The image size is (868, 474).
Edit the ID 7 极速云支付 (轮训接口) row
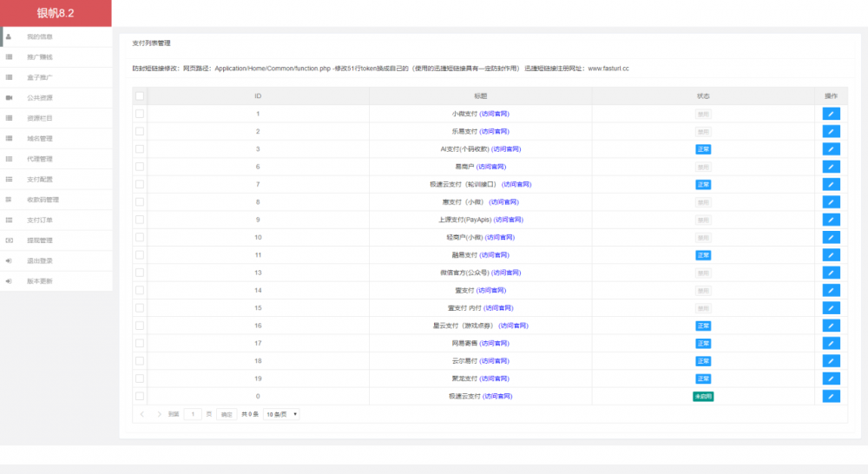(831, 184)
